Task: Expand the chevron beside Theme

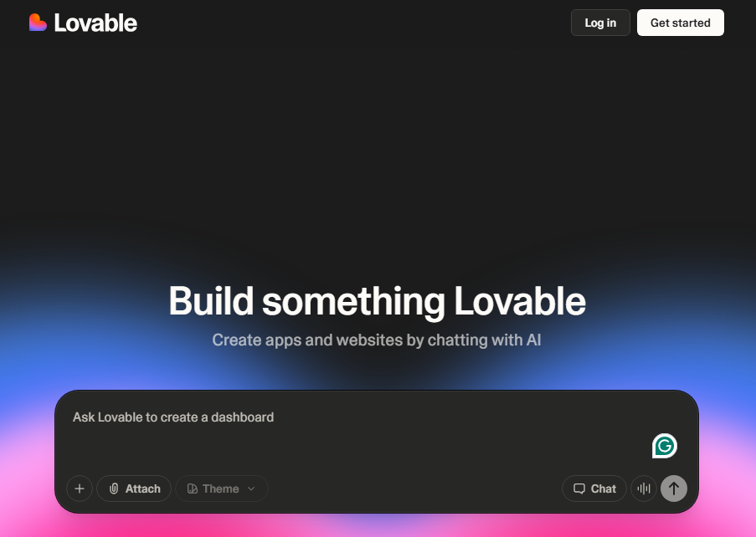Action: tap(251, 488)
